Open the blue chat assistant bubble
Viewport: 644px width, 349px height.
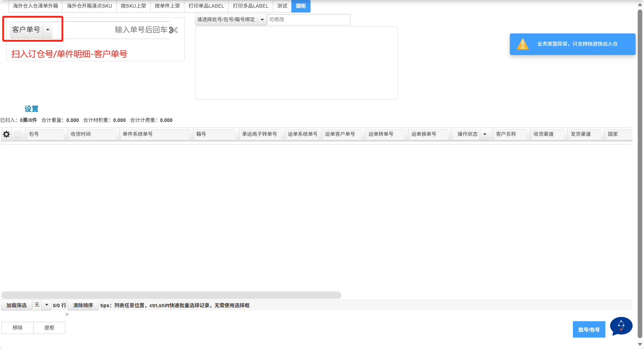coord(621,326)
